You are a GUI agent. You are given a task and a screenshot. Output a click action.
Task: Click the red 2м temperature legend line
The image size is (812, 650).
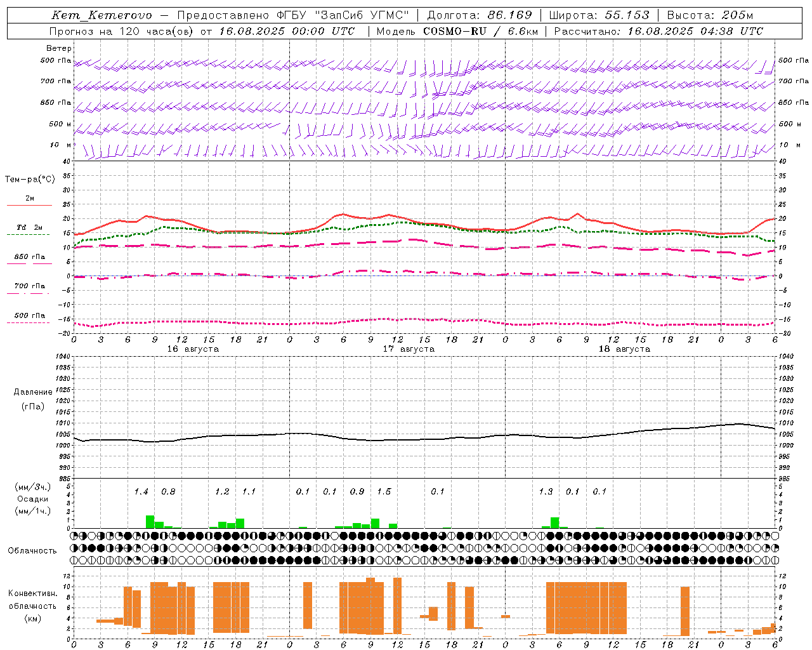[29, 205]
